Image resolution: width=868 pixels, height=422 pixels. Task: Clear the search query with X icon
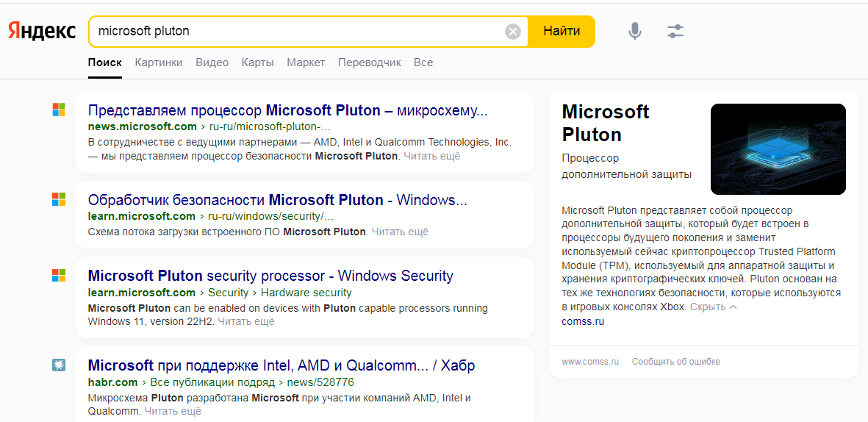(x=513, y=32)
